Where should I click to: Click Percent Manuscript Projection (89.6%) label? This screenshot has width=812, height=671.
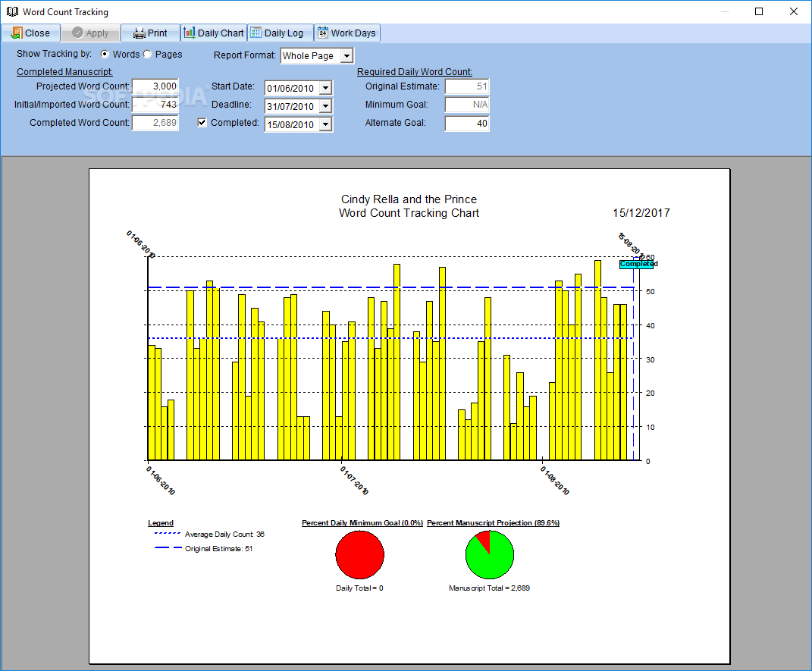click(x=493, y=523)
